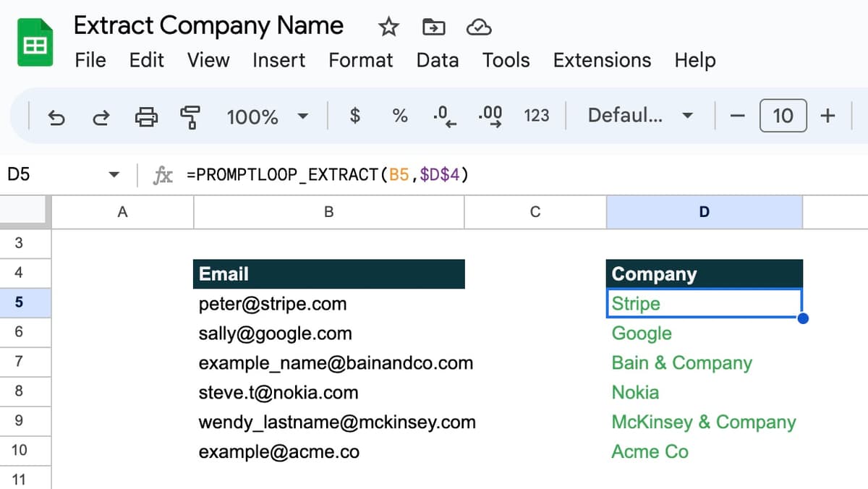Click the Google company cell
The image size is (868, 489).
705,333
